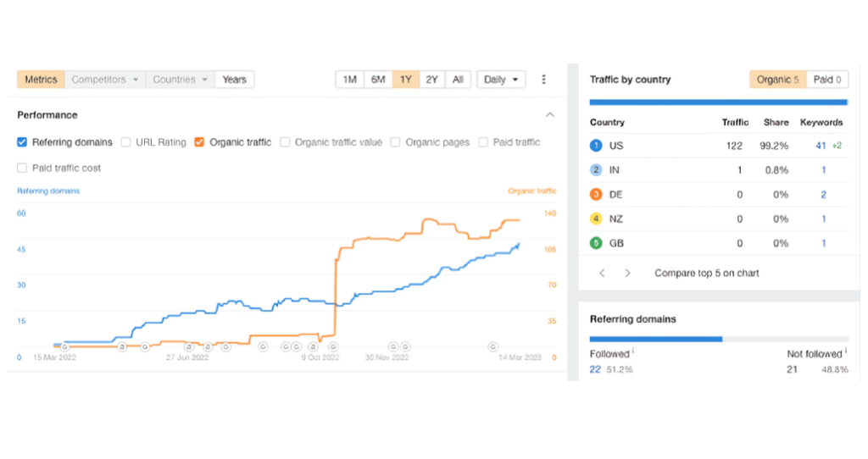This screenshot has height=459, width=868.
Task: Click the yellow NZ country badge
Action: point(596,219)
